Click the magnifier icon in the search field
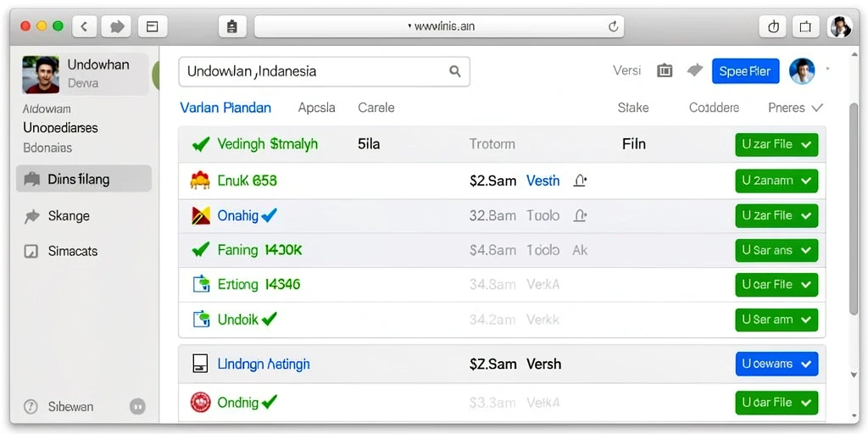The image size is (868, 434). pyautogui.click(x=454, y=71)
